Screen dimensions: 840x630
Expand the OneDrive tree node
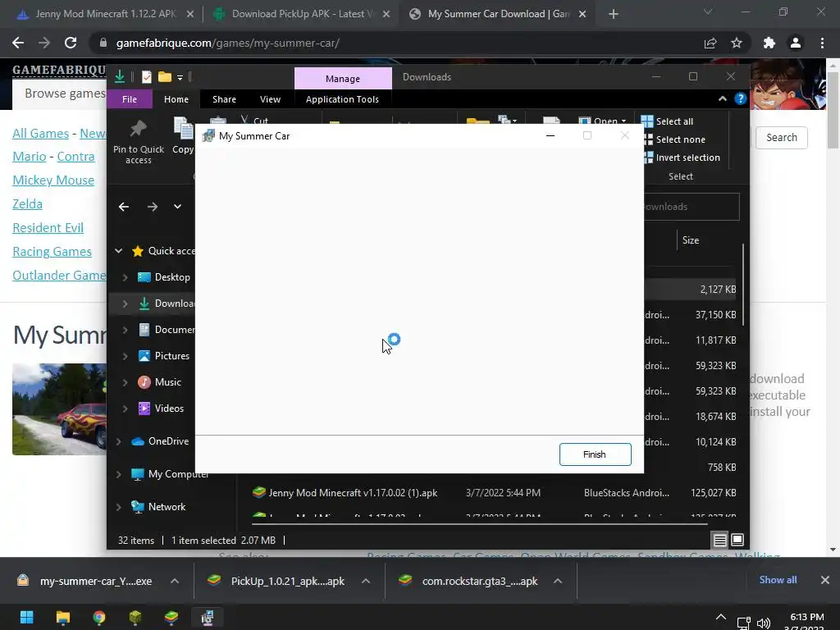pyautogui.click(x=118, y=441)
